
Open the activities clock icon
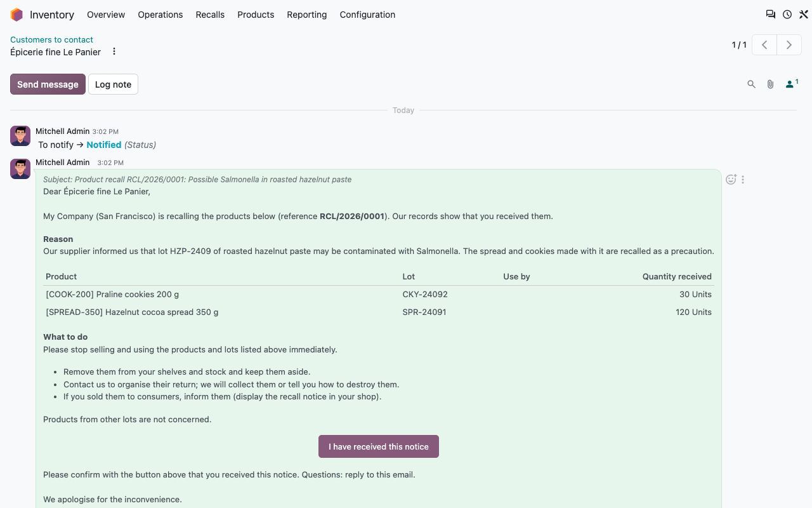(787, 15)
